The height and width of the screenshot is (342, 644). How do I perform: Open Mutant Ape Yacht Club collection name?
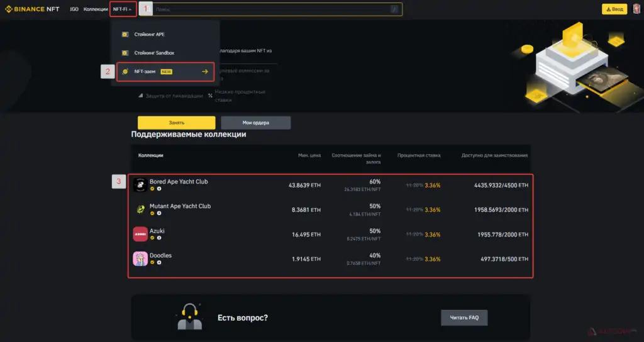click(x=180, y=206)
